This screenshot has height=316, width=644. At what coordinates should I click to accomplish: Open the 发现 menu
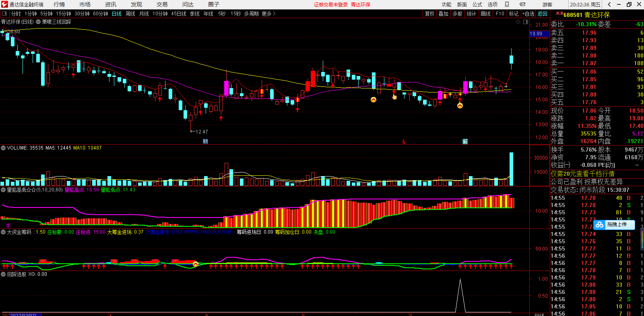click(136, 4)
